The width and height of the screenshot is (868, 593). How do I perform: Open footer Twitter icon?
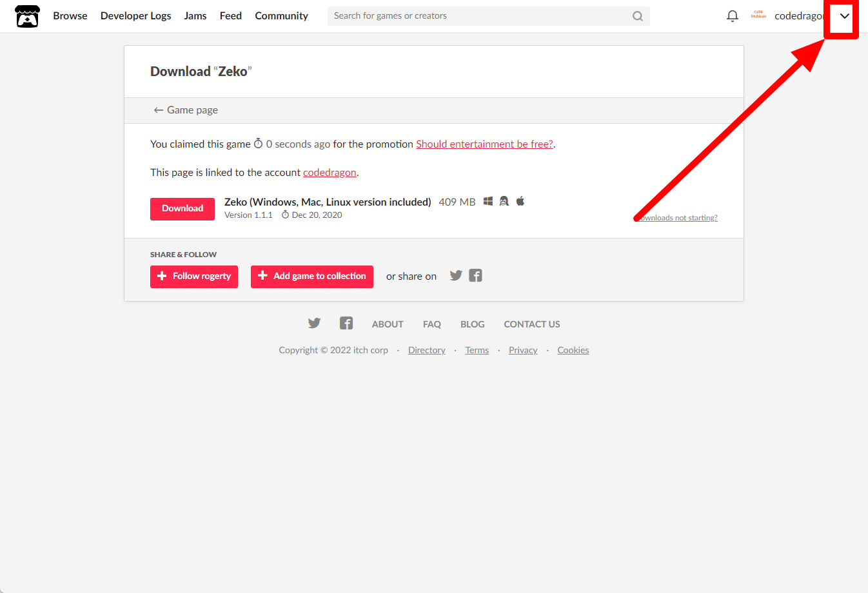click(314, 324)
